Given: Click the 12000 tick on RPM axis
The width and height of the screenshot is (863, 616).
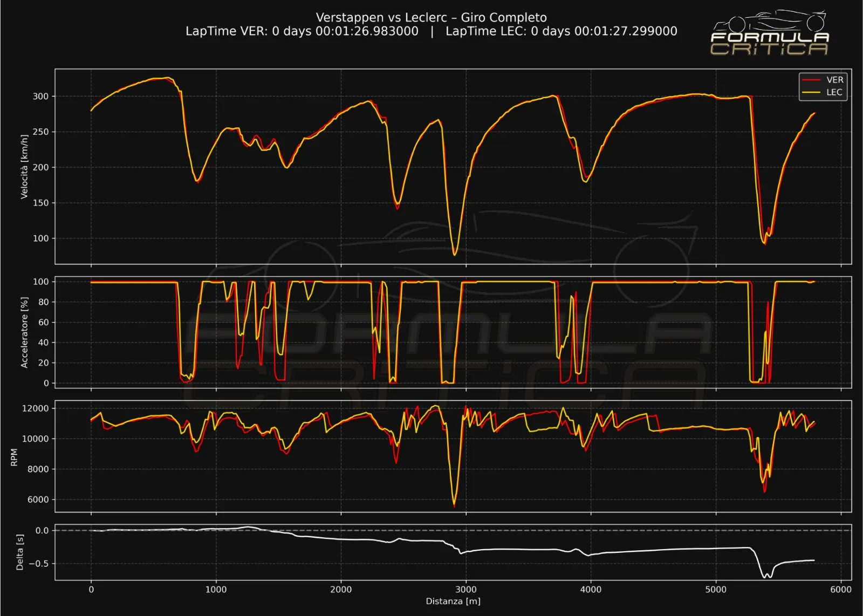Looking at the screenshot, I should pos(35,408).
